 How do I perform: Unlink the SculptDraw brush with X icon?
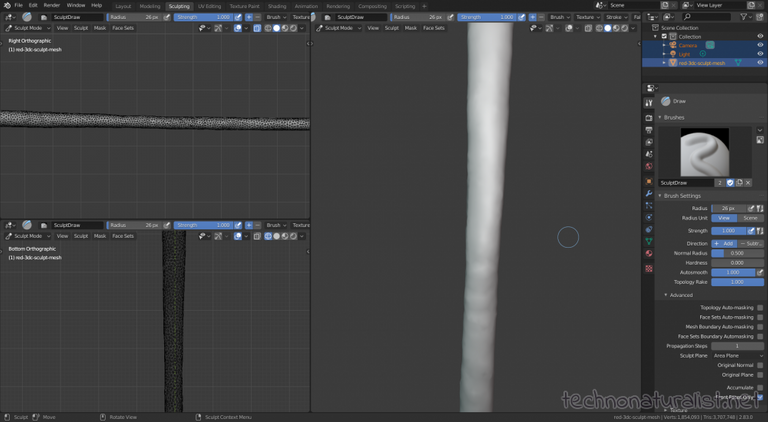point(748,183)
